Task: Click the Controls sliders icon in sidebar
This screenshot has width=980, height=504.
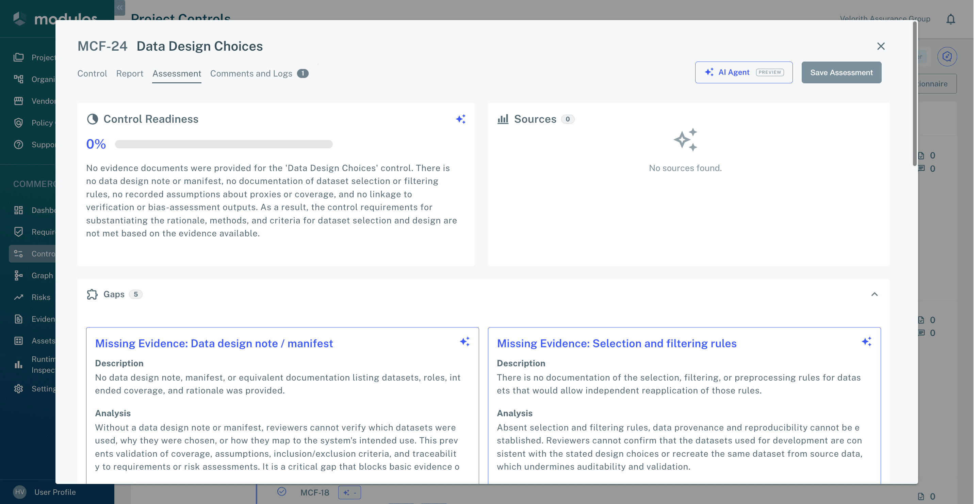Action: (x=19, y=253)
